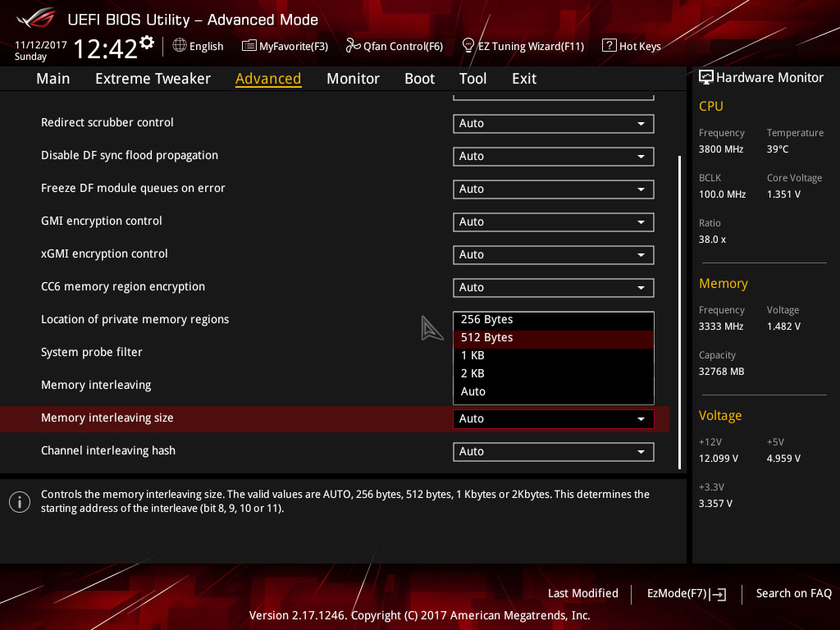840x630 pixels.
Task: Click the settings list scrollbar
Action: [679, 313]
